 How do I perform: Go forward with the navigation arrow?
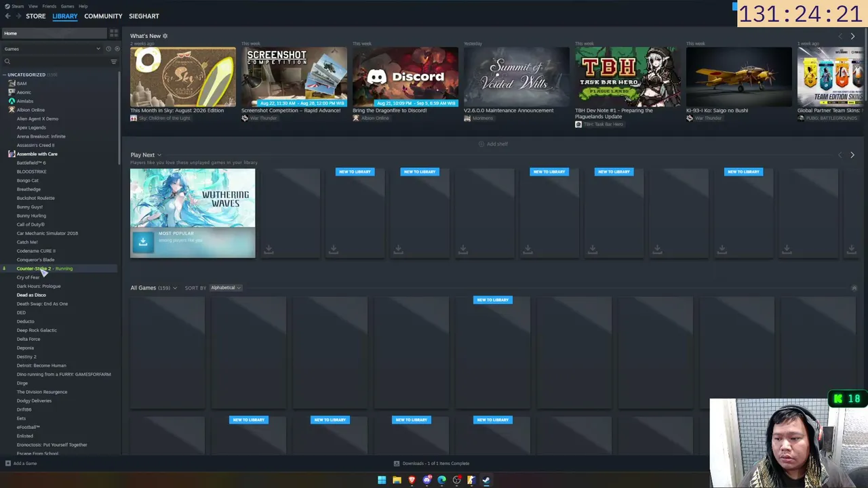coord(18,16)
